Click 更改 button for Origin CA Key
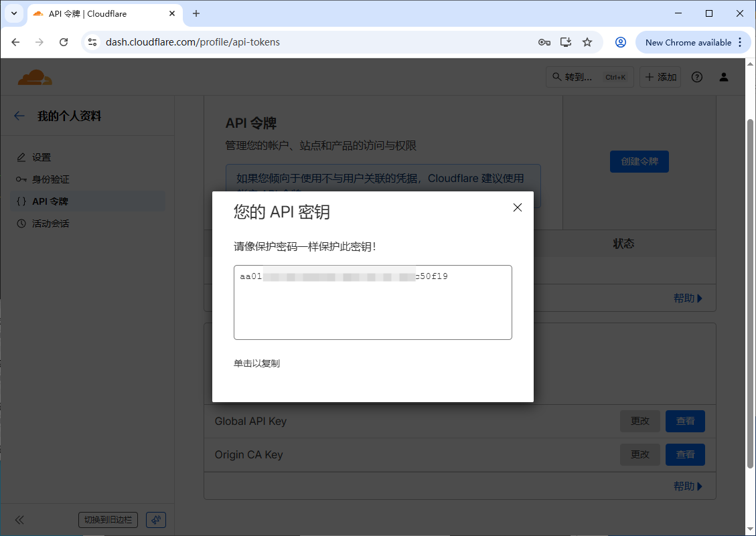The width and height of the screenshot is (756, 536). click(x=640, y=454)
